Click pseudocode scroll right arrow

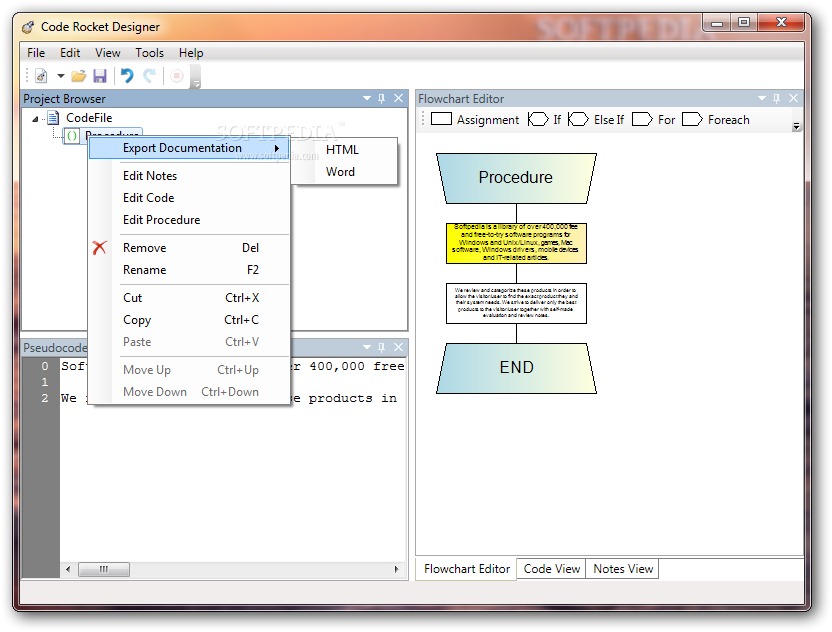[x=396, y=569]
